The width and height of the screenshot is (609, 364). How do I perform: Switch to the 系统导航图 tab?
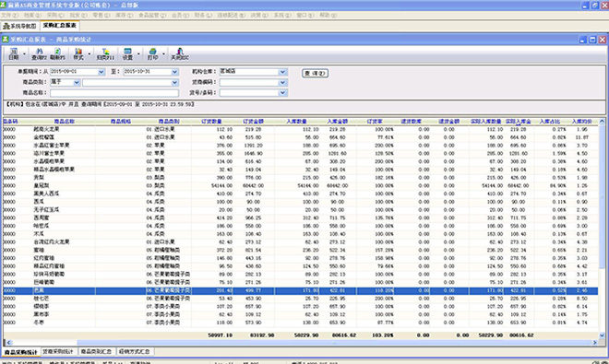(x=19, y=26)
